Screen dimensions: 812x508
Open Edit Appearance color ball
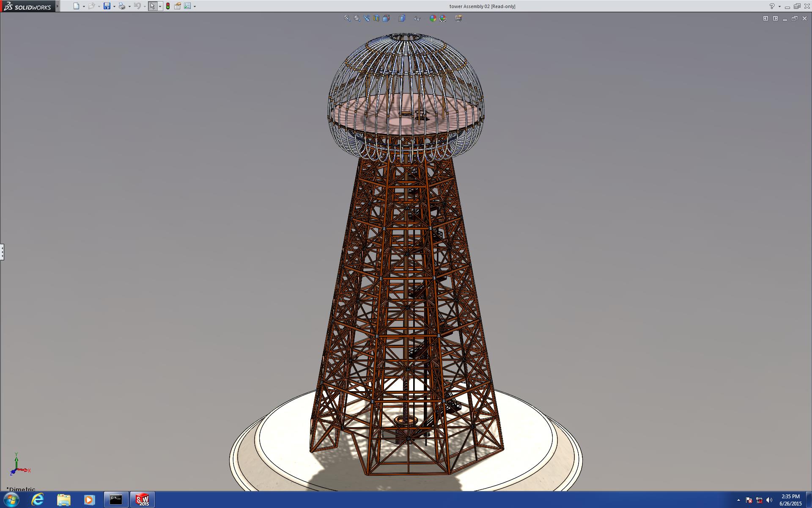click(433, 18)
